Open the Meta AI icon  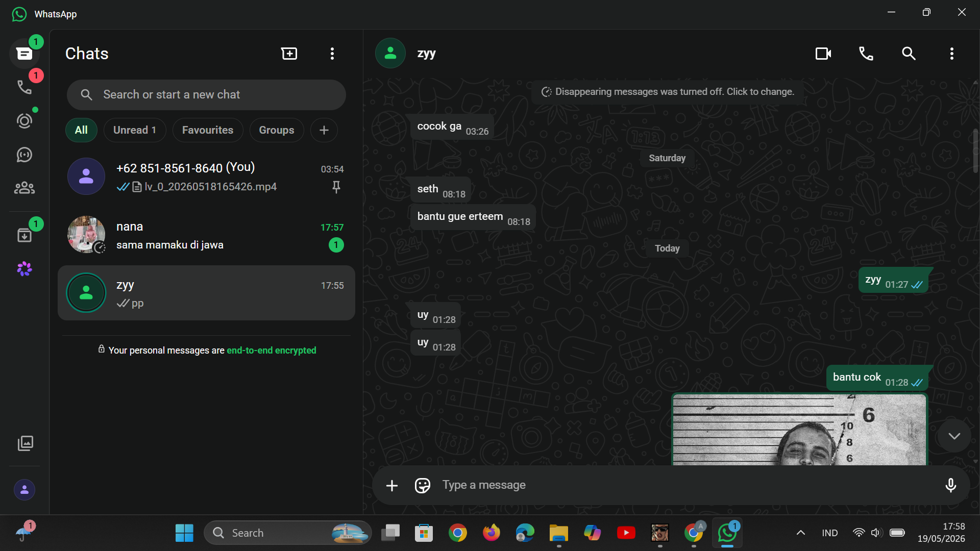[x=24, y=269]
